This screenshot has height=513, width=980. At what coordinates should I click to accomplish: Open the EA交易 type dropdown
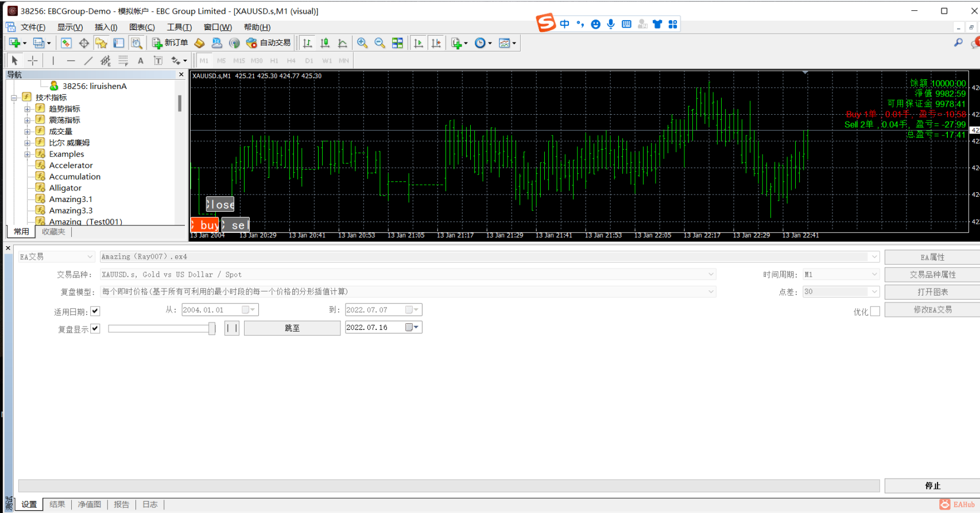coord(56,256)
